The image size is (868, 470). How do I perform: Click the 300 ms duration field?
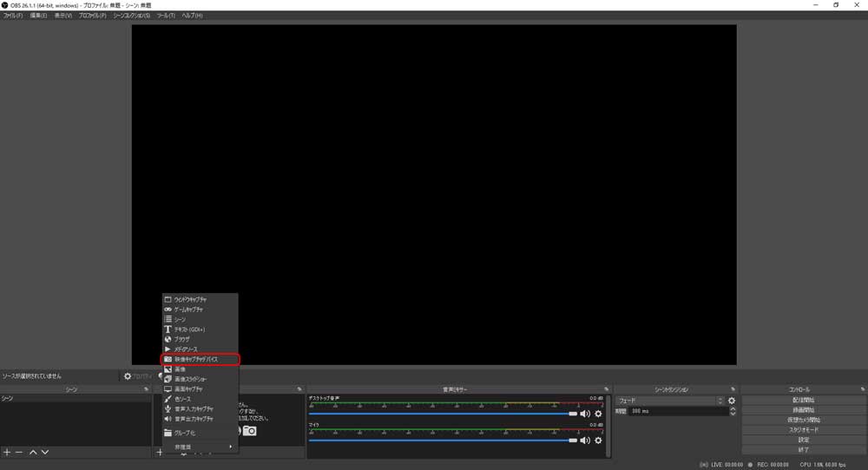(679, 411)
